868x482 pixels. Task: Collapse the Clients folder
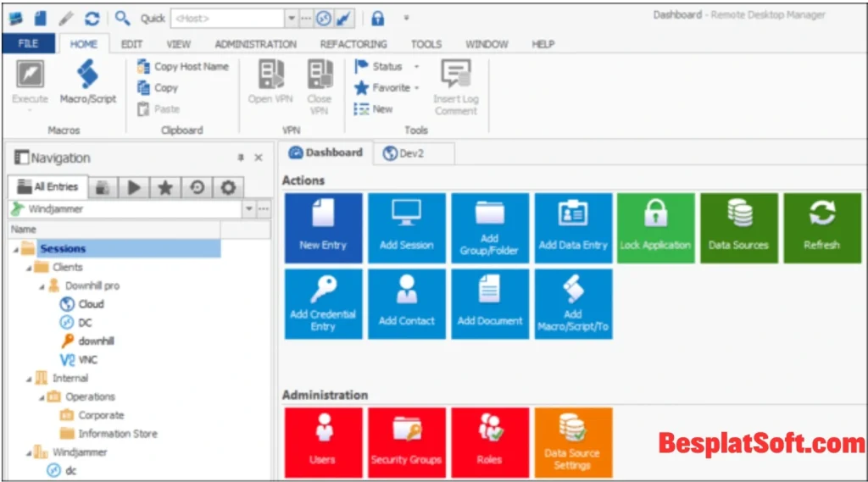click(x=29, y=268)
